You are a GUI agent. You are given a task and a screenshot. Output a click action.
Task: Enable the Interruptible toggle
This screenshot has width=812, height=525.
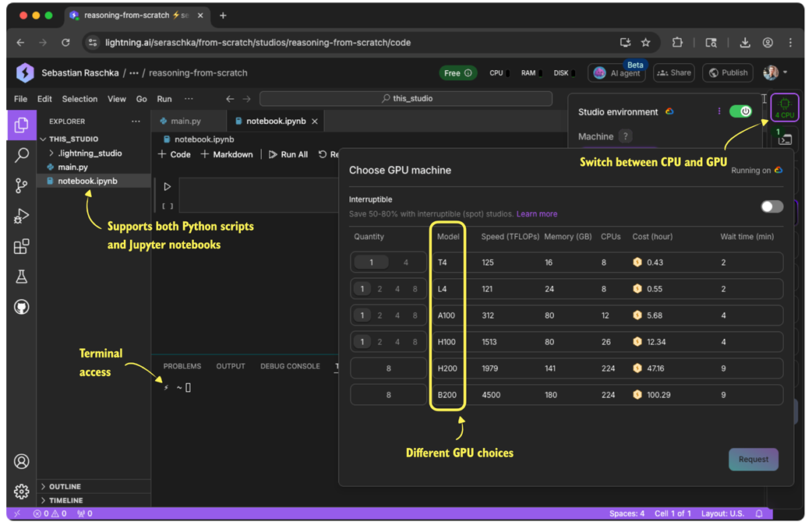coord(771,206)
